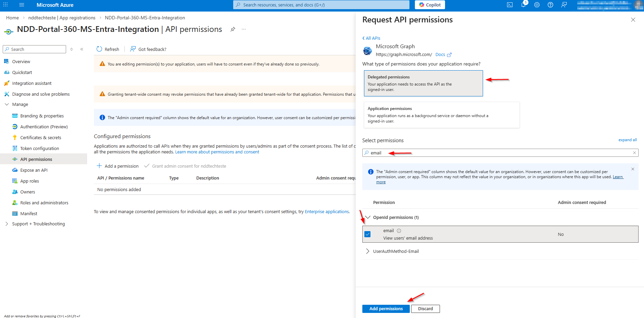Open the Azure portal hamburger menu
The height and width of the screenshot is (318, 644).
22,5
